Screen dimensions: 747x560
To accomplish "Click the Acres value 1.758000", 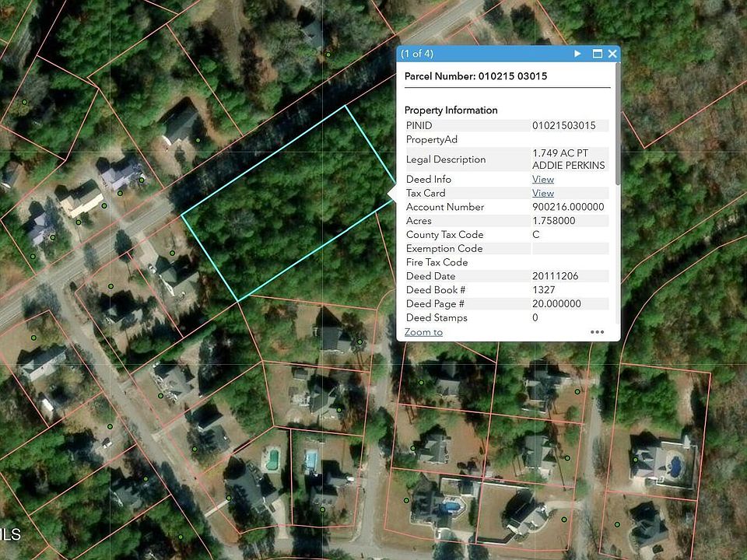I will tap(553, 221).
